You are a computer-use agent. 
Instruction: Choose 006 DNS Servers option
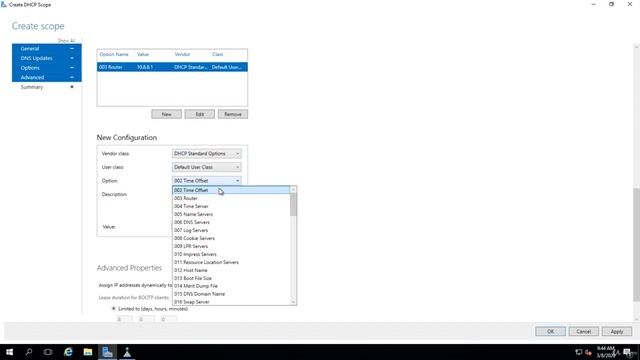pyautogui.click(x=231, y=222)
